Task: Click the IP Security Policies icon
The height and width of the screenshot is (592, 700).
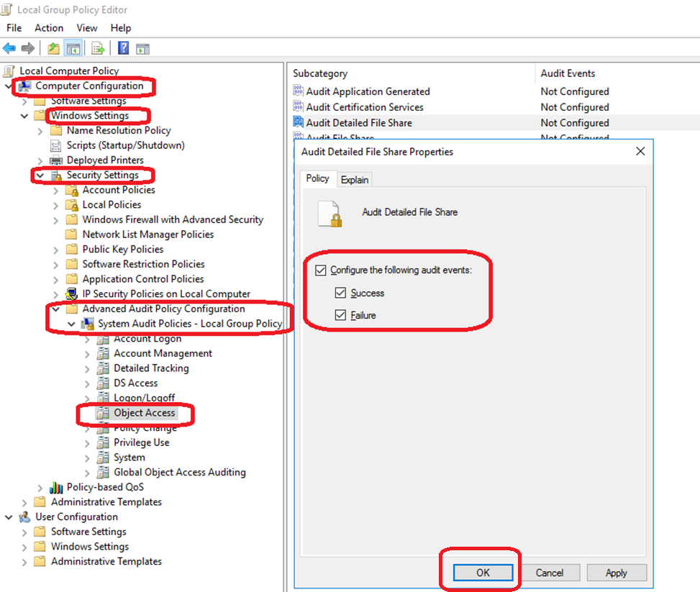Action: (72, 294)
